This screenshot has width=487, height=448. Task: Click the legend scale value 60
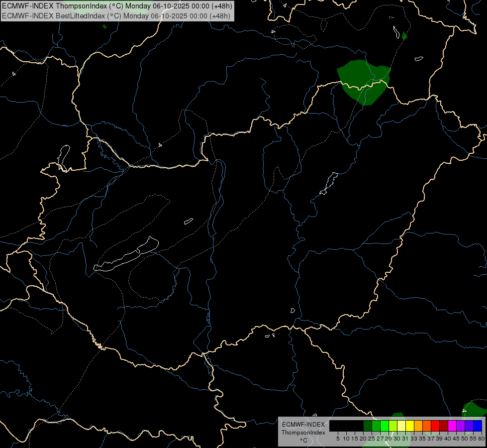(482, 439)
